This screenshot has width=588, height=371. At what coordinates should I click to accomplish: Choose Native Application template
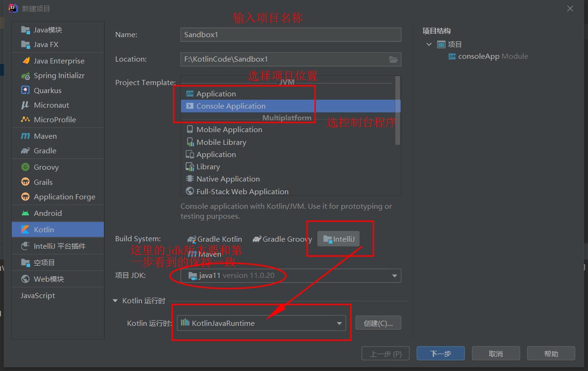288,179
